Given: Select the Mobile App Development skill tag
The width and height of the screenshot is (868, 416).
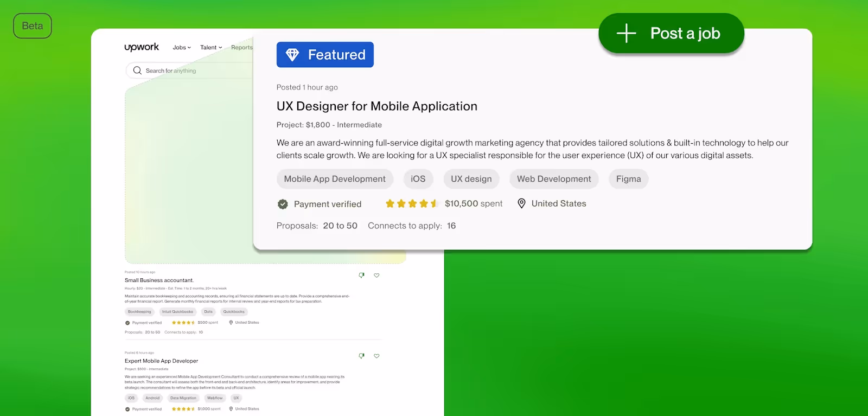Looking at the screenshot, I should click(x=335, y=179).
